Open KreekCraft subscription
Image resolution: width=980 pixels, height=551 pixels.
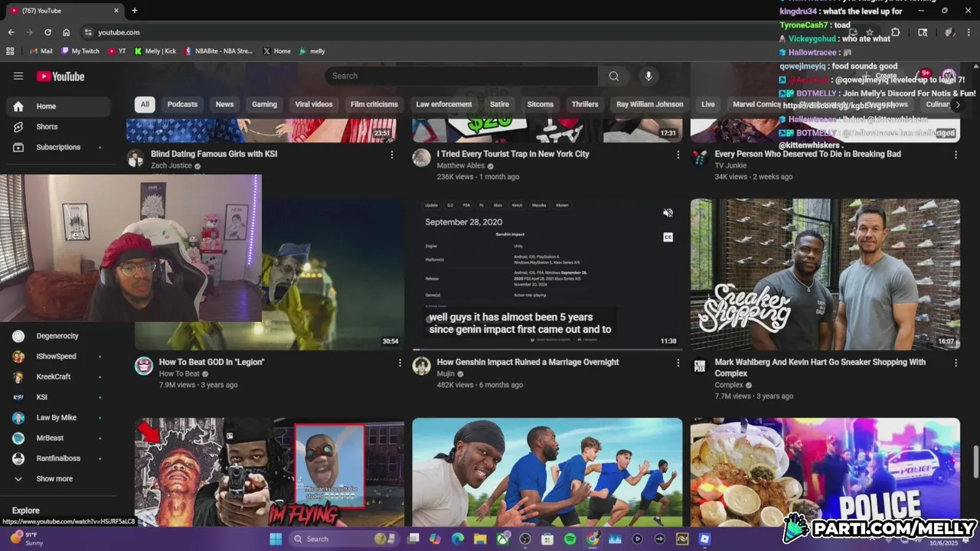click(x=57, y=377)
